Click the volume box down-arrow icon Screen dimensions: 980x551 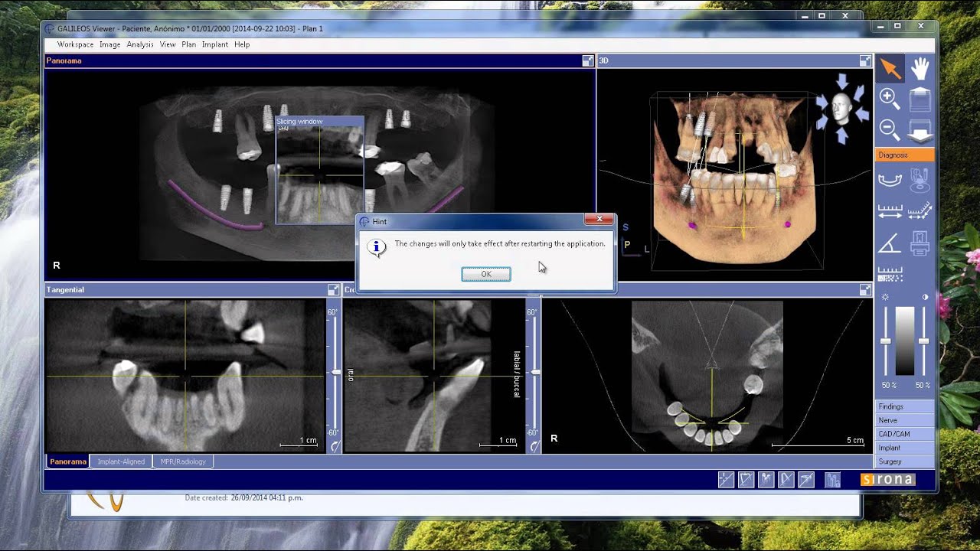(x=920, y=131)
